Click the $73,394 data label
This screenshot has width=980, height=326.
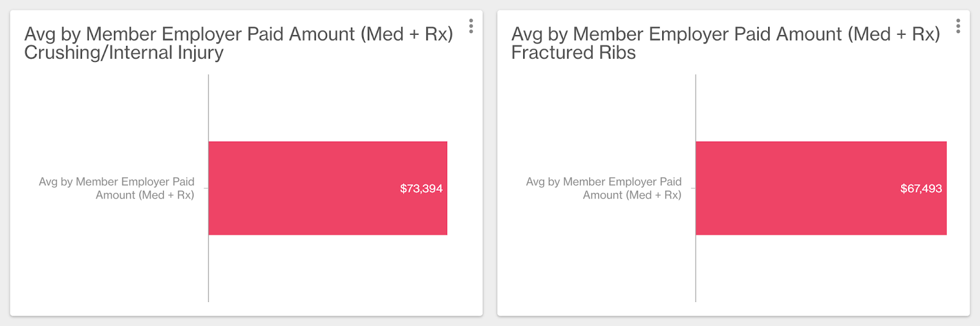pos(421,189)
